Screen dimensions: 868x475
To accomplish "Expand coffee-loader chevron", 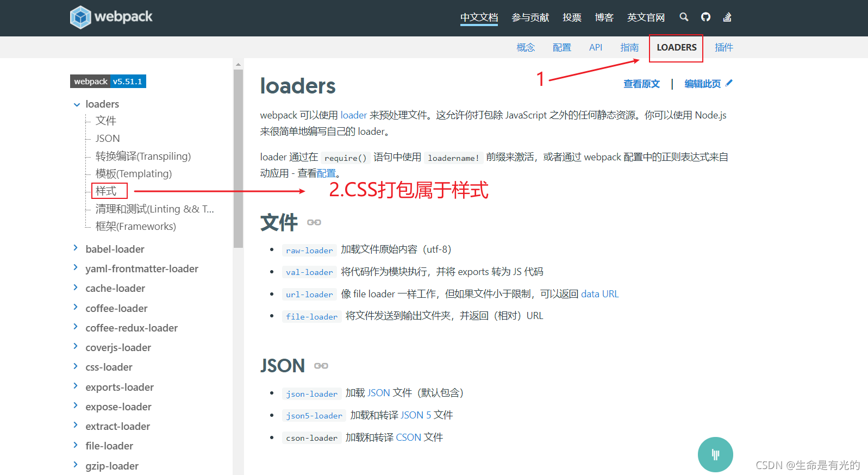I will pos(76,308).
